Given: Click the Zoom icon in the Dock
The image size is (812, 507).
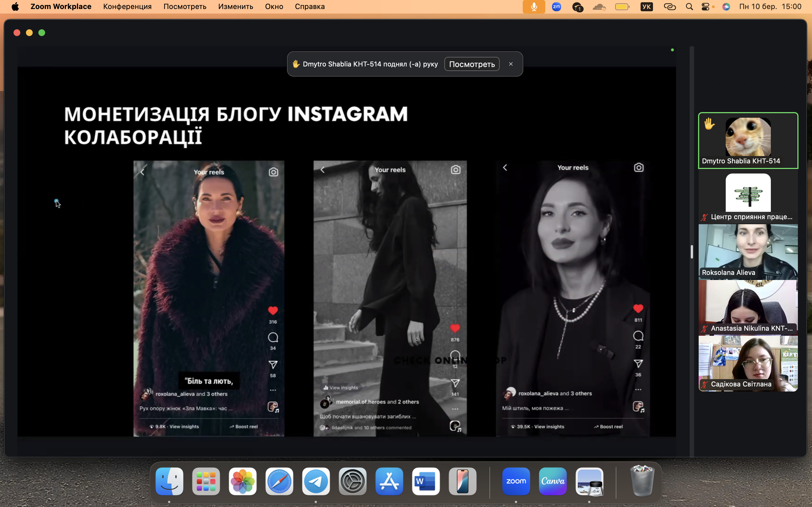Looking at the screenshot, I should 516,481.
